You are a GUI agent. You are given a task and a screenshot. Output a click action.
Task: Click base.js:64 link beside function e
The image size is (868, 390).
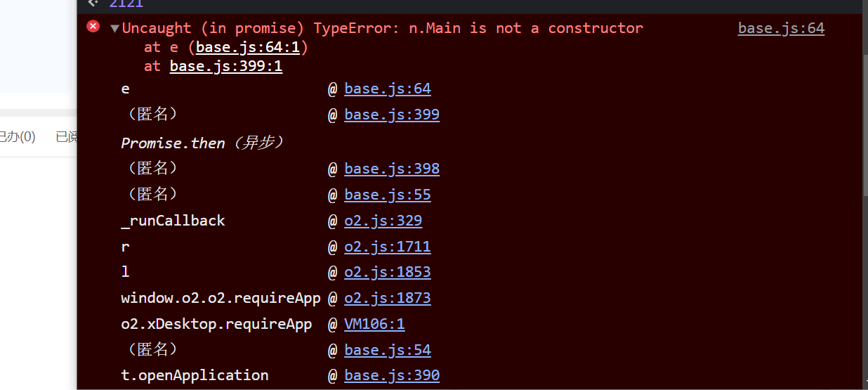[x=388, y=89]
